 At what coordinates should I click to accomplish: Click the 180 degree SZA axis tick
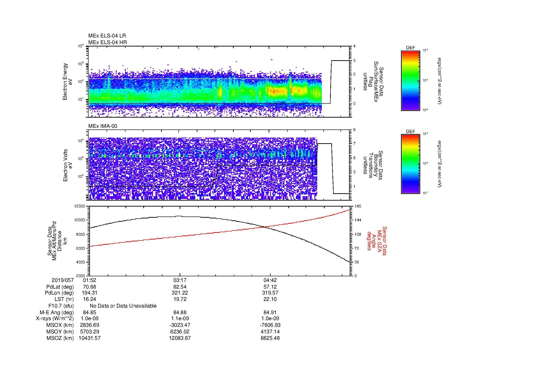tap(358, 206)
